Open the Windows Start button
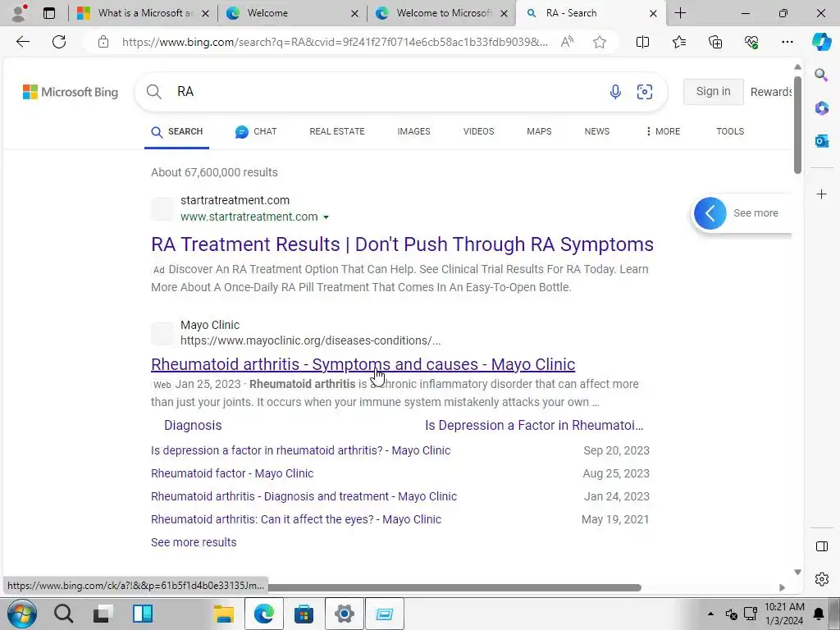 [x=22, y=614]
